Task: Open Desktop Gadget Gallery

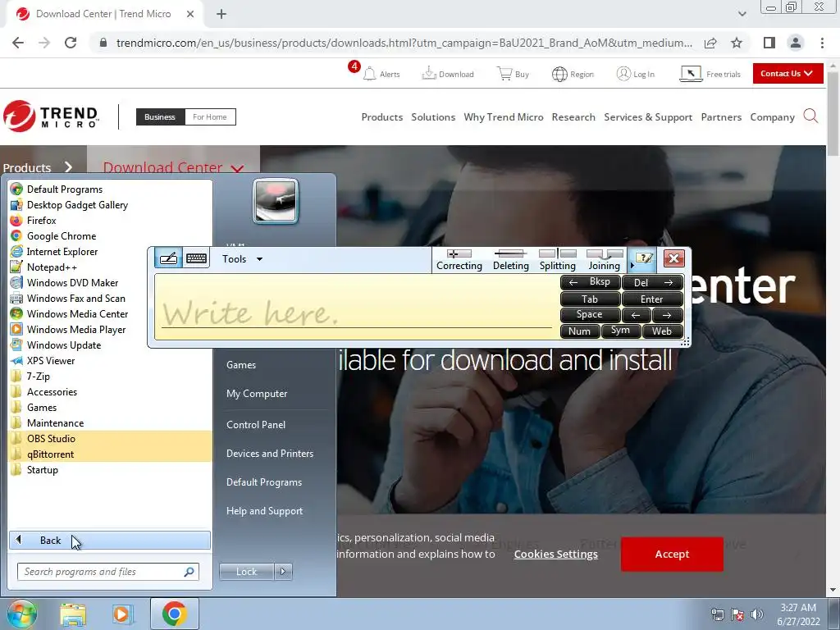Action: (110, 204)
